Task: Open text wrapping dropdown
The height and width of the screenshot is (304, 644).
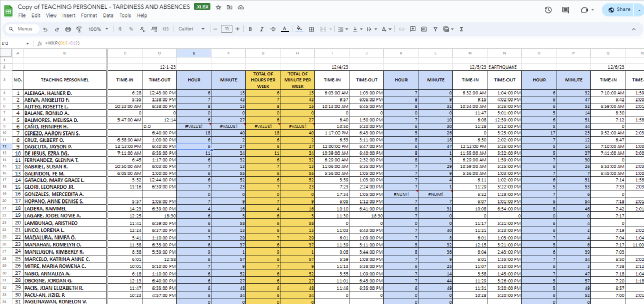Action: point(371,29)
